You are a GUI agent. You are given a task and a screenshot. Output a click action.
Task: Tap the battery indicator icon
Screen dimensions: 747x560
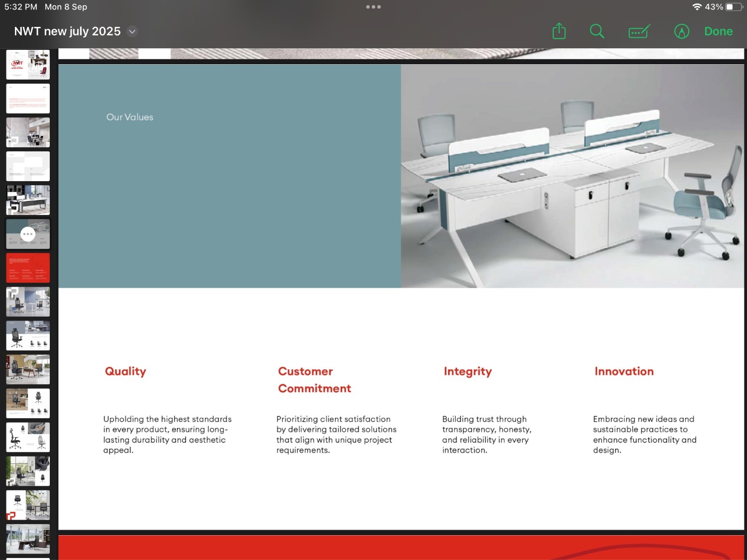pos(734,7)
